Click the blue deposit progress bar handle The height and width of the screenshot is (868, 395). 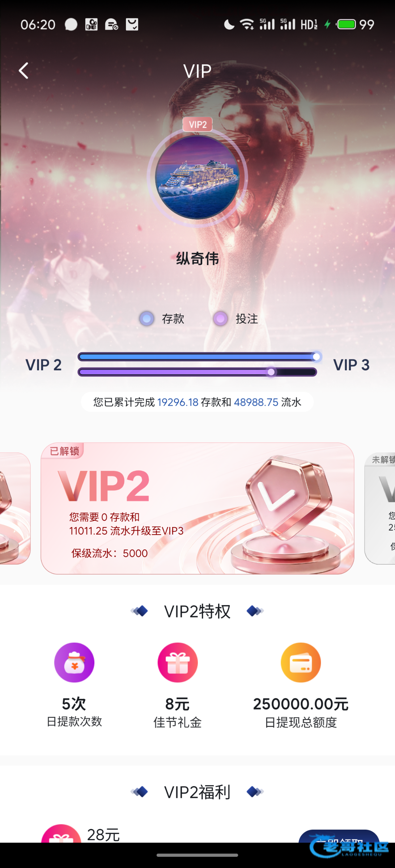coord(317,357)
